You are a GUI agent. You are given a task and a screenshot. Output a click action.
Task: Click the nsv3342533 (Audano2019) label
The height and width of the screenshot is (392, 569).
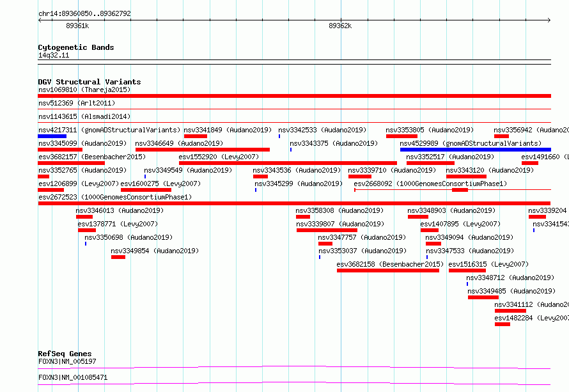coord(322,130)
